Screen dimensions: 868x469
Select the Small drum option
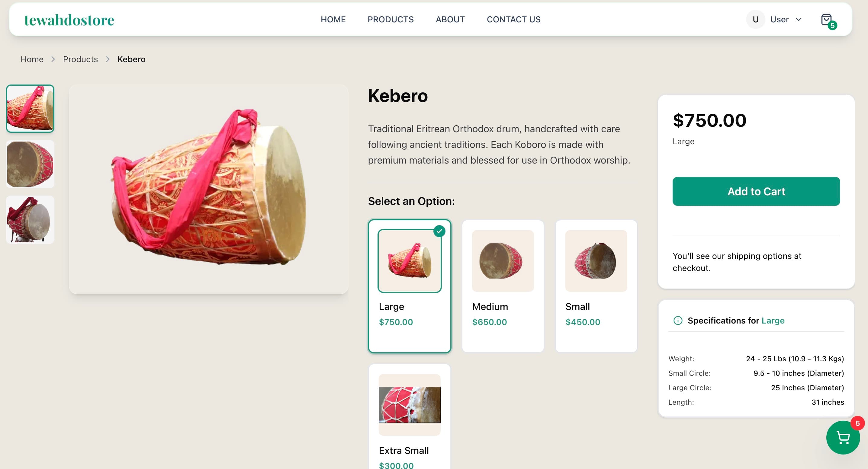pyautogui.click(x=596, y=286)
